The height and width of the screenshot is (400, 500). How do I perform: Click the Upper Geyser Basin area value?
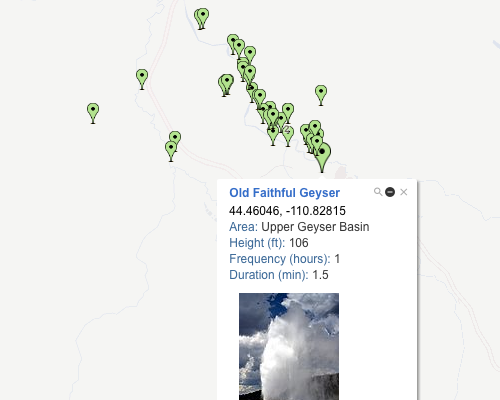tap(315, 227)
